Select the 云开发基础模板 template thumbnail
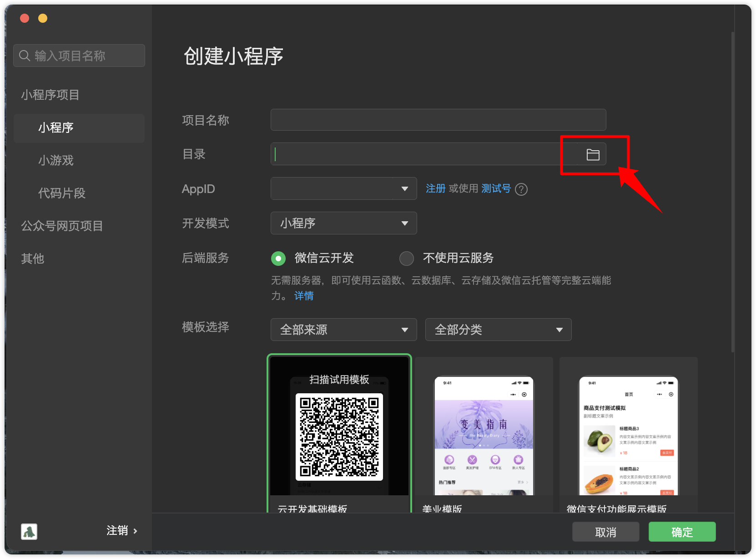The width and height of the screenshot is (756, 559). (x=339, y=433)
